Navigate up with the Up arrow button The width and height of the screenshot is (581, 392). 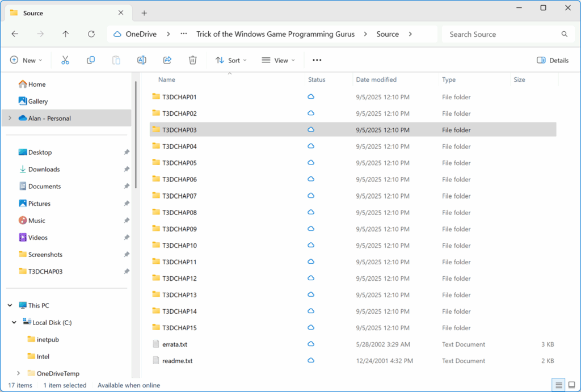(65, 34)
